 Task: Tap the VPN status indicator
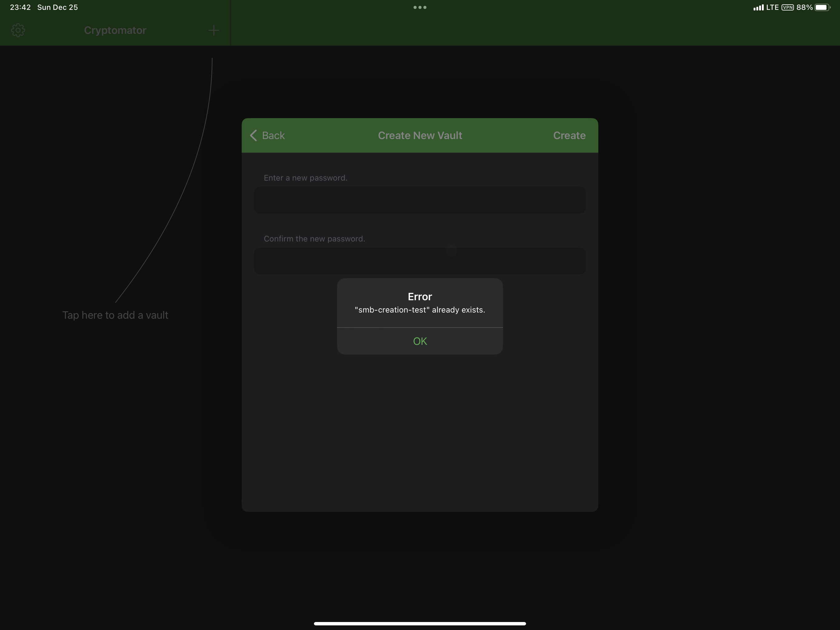click(787, 7)
